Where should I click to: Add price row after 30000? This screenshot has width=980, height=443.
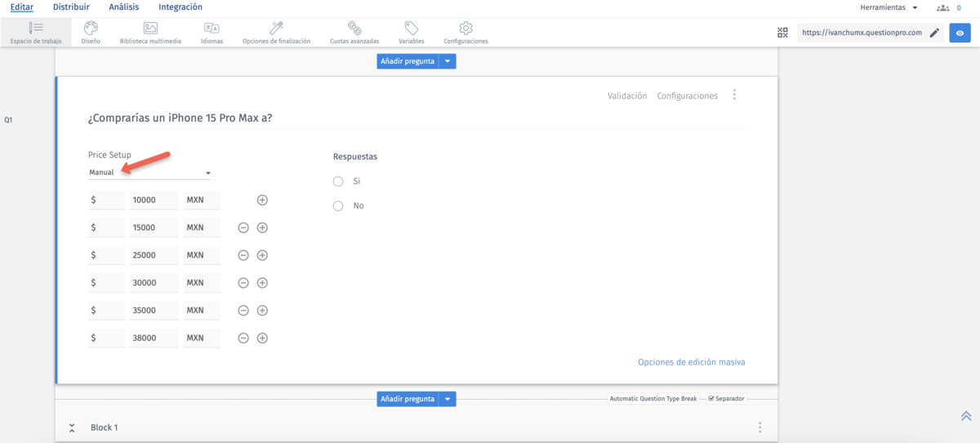[x=262, y=283]
